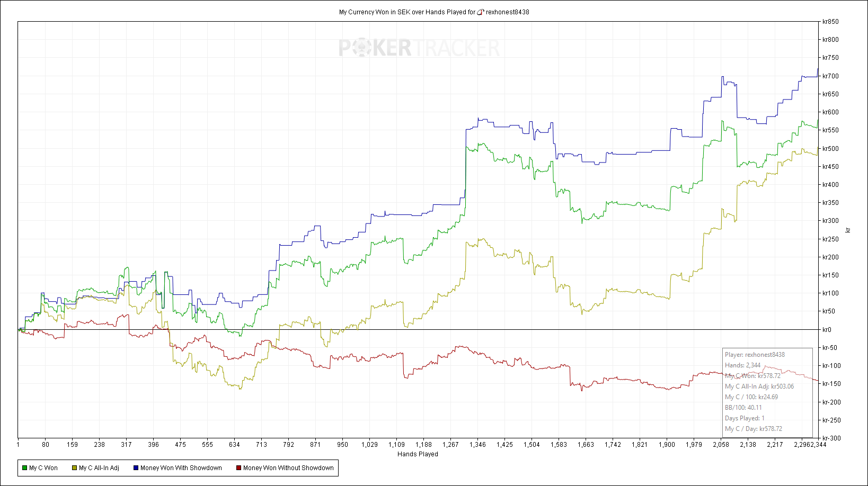Click the '634' hands x-axis label
The width and height of the screenshot is (868, 486).
[x=234, y=445]
